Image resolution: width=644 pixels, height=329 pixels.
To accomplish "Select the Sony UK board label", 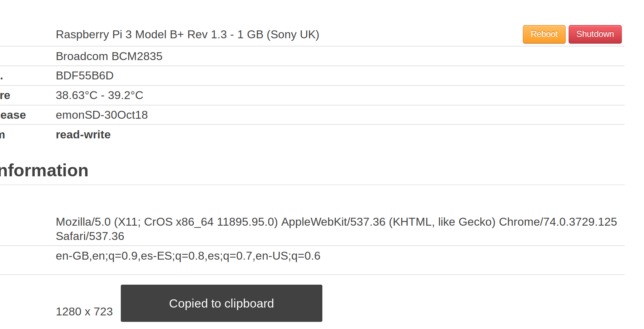I will point(294,34).
